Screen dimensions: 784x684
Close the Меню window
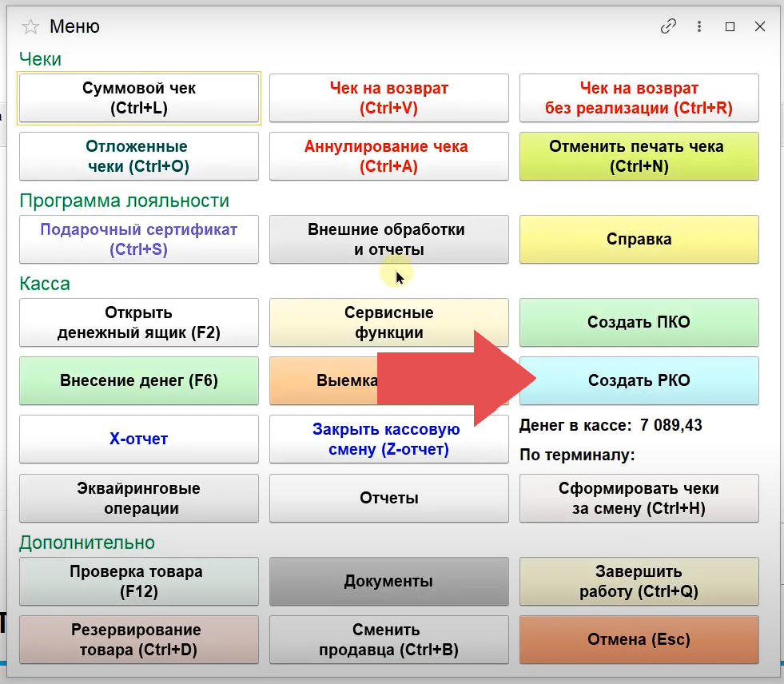click(760, 26)
